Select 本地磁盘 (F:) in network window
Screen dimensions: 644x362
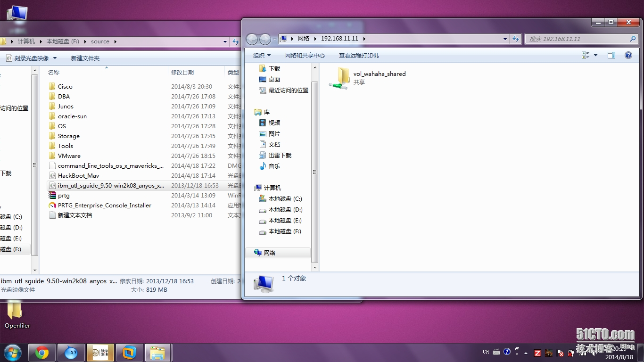click(281, 231)
